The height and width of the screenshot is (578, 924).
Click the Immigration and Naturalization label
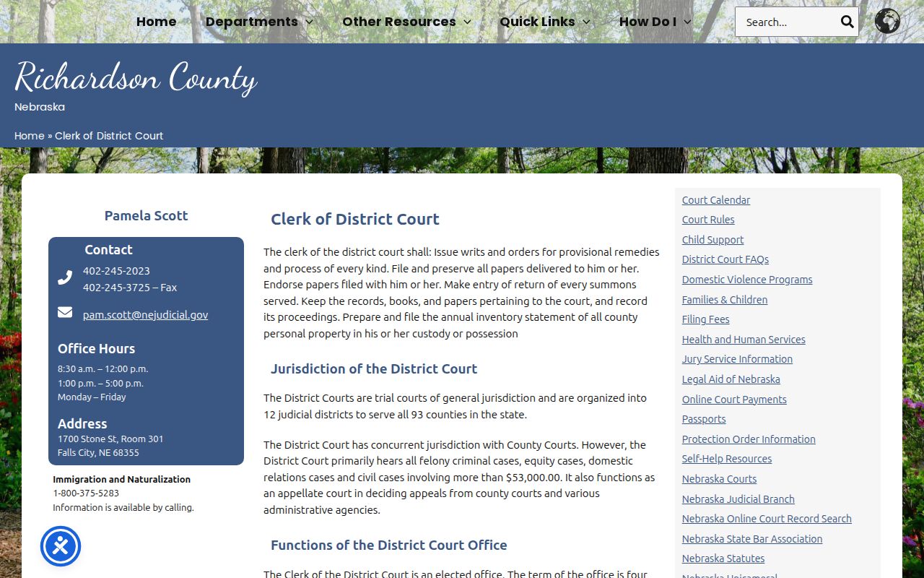click(121, 480)
